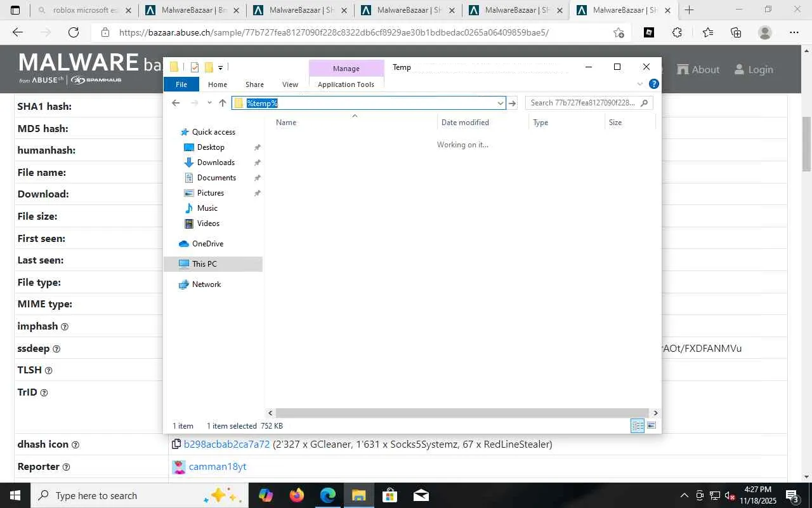Click right arrow of Explorer horizontal scrollbar

(x=655, y=413)
